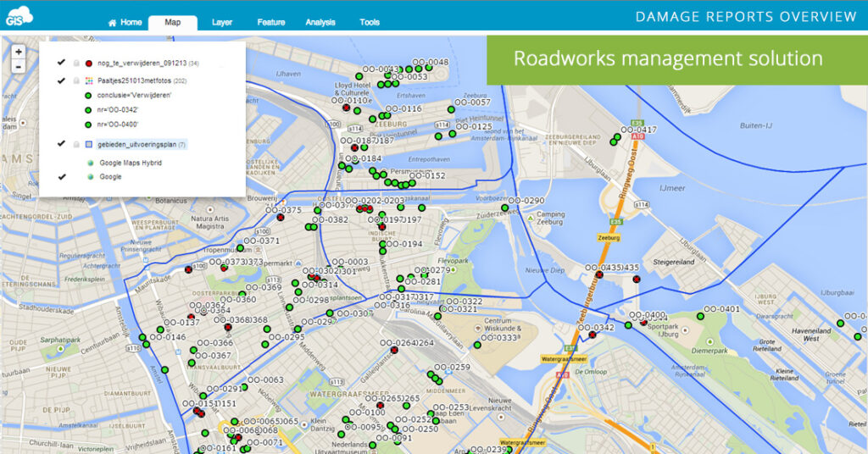Select the conclusie='Verwijderen' legend entry
This screenshot has height=454, width=868.
134,95
